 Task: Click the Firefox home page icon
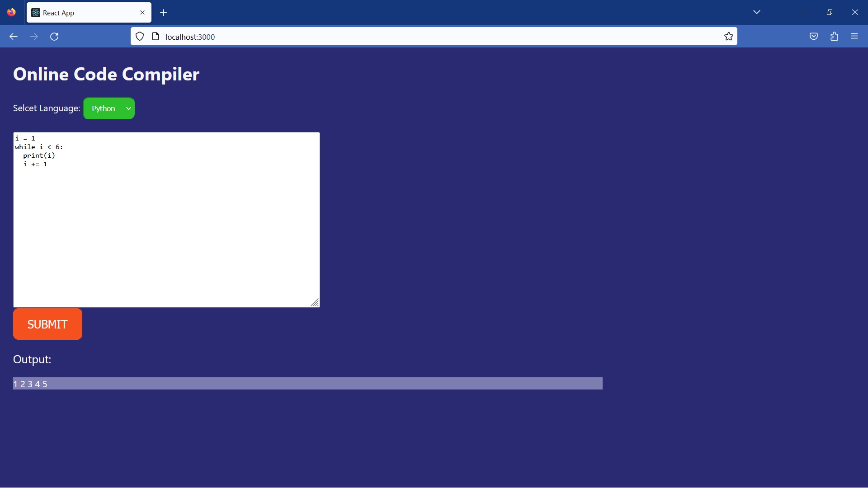(x=12, y=12)
